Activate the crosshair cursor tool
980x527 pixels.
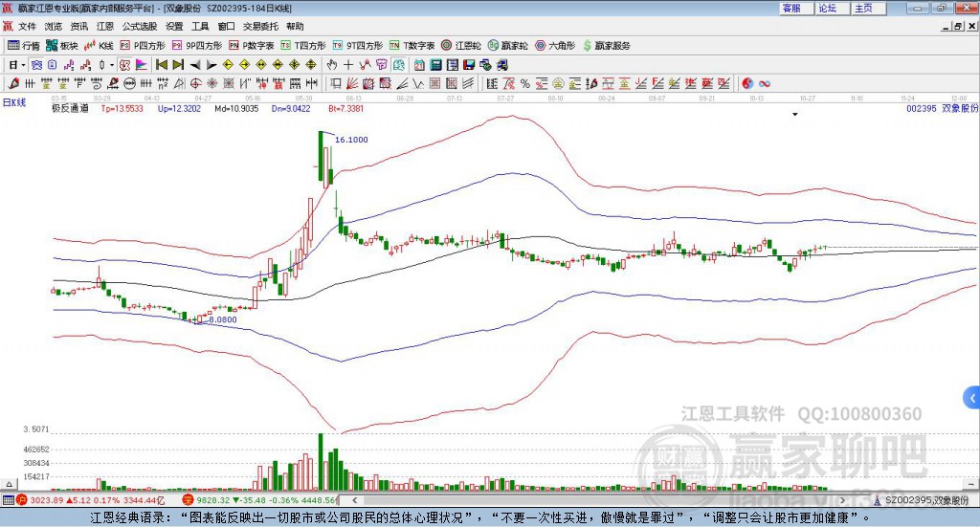(348, 65)
